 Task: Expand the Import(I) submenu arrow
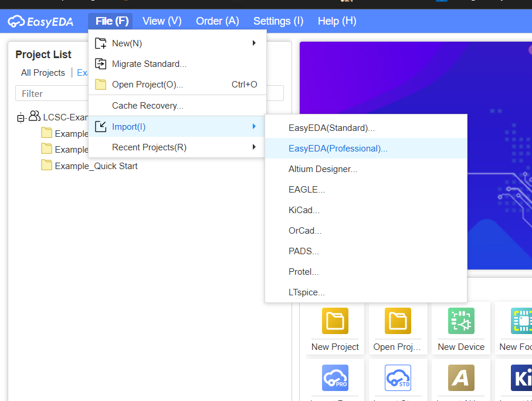point(254,126)
